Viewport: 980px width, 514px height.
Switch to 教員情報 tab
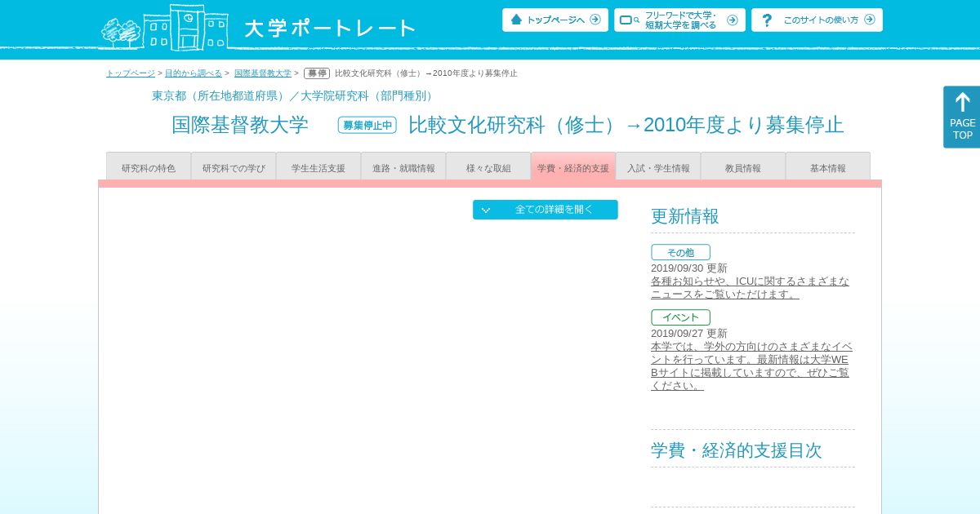click(743, 166)
